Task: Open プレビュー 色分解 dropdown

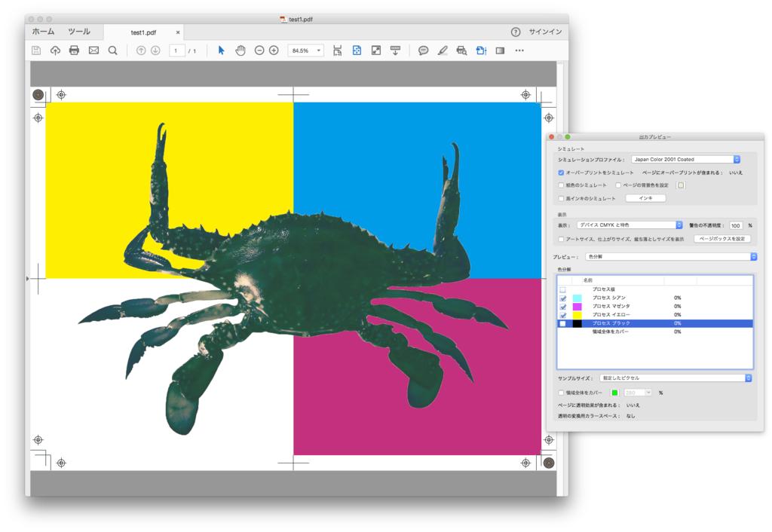Action: [x=670, y=256]
